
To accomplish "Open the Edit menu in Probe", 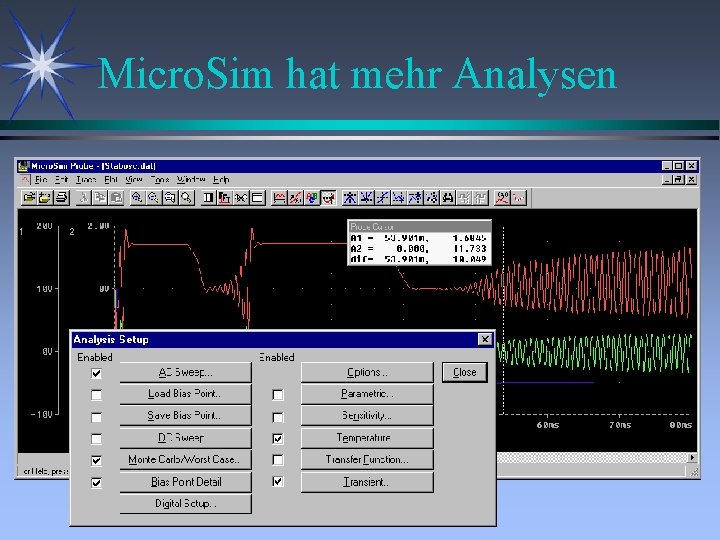I will 62,180.
